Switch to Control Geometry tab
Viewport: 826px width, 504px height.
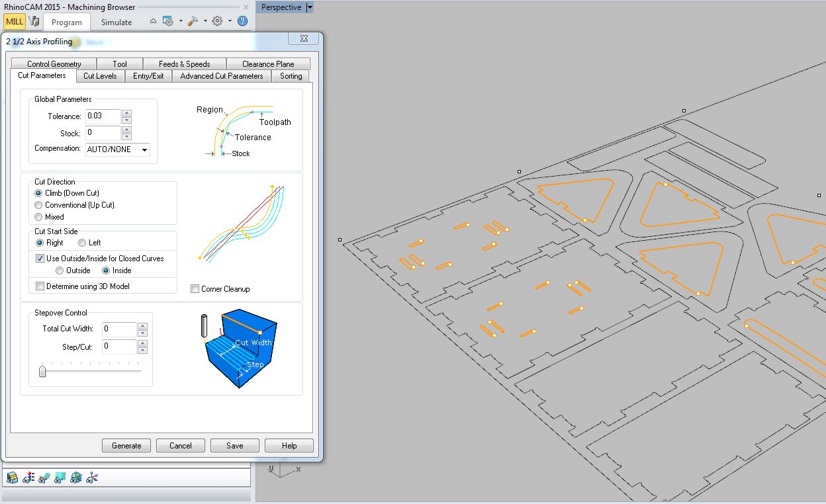pyautogui.click(x=54, y=64)
